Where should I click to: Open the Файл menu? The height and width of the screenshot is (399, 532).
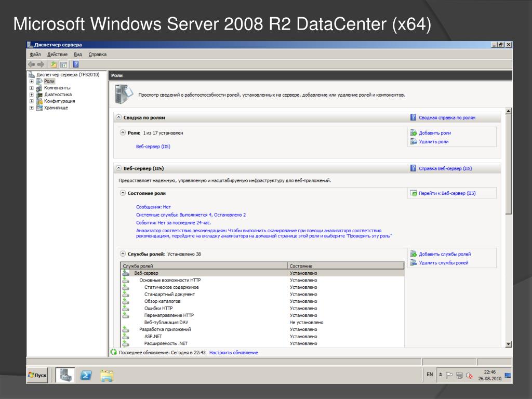[35, 54]
